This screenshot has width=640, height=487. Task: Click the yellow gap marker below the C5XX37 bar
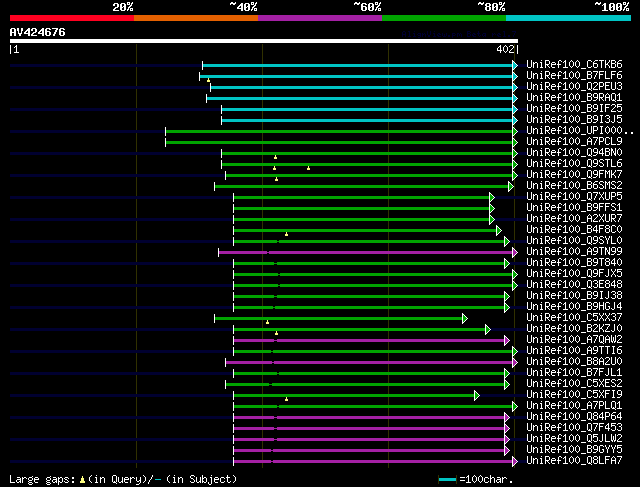click(x=267, y=322)
